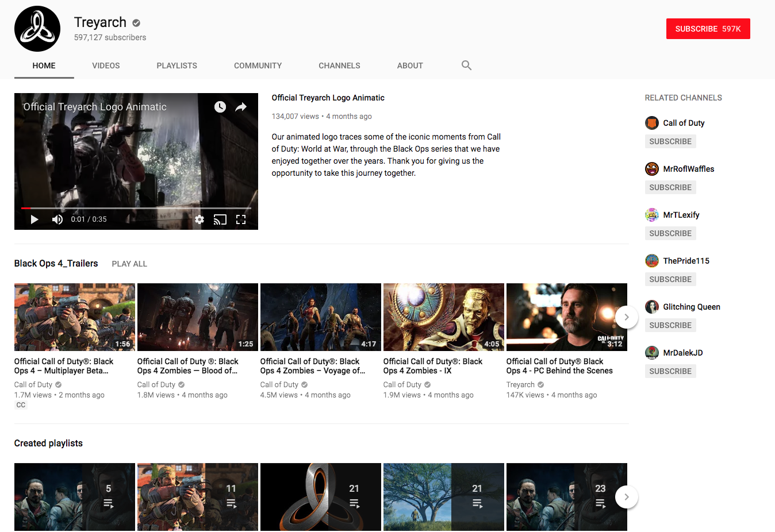Click the PC Behind the Scenes title
The height and width of the screenshot is (532, 775).
click(559, 366)
